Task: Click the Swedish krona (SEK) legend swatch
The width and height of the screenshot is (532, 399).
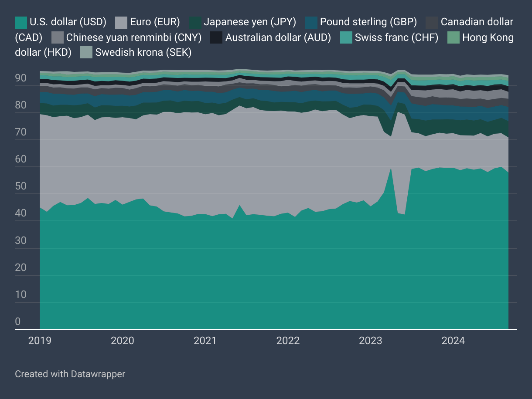Action: click(x=87, y=53)
